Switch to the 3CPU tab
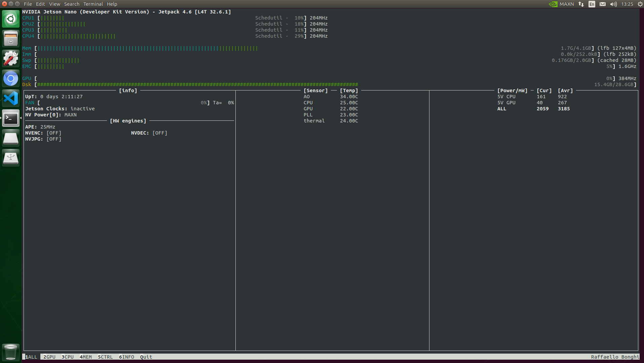The height and width of the screenshot is (363, 644). tap(68, 357)
